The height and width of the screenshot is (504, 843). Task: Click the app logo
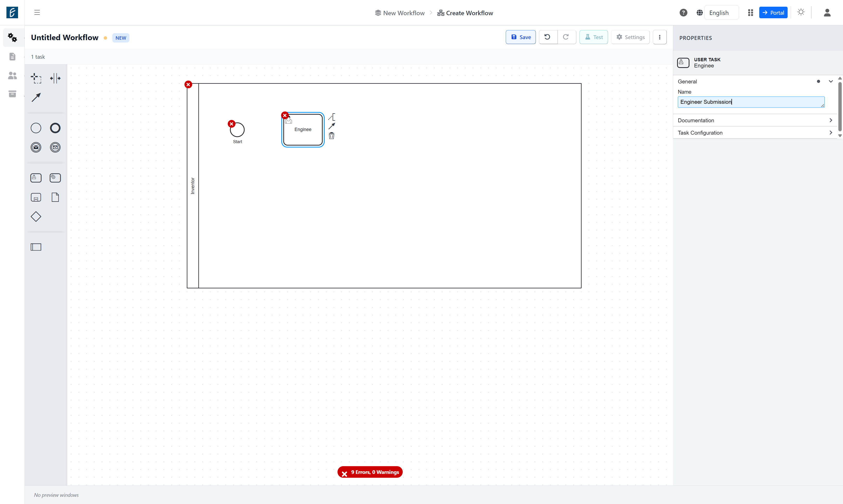click(12, 13)
